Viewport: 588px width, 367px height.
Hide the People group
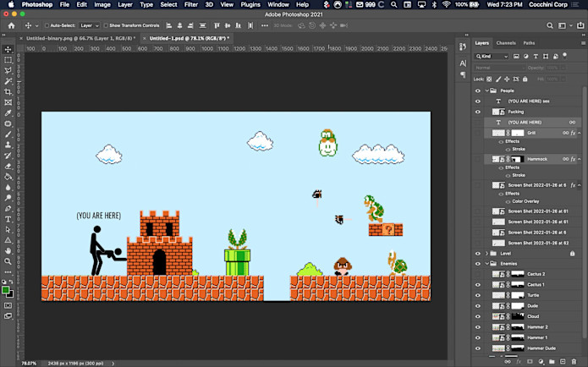pyautogui.click(x=478, y=90)
